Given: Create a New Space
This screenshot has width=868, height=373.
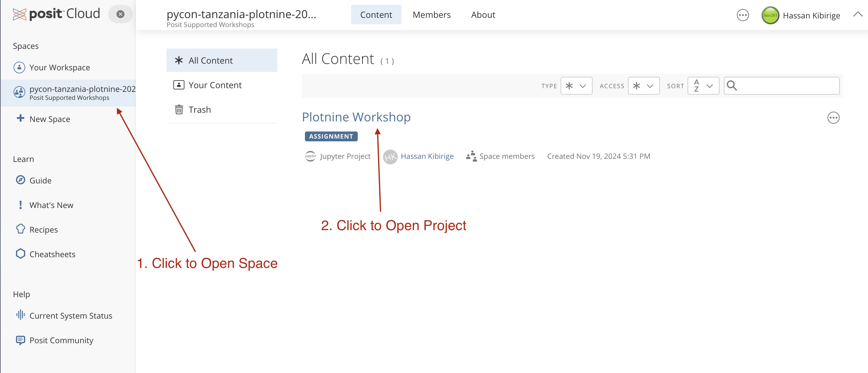Looking at the screenshot, I should [x=49, y=119].
